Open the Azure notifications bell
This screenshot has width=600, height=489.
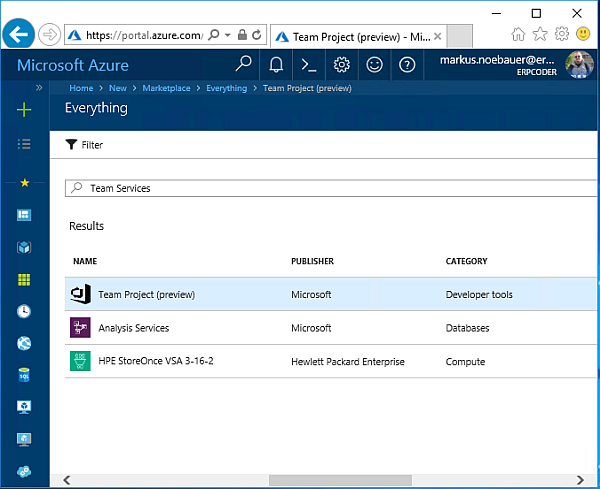[276, 65]
